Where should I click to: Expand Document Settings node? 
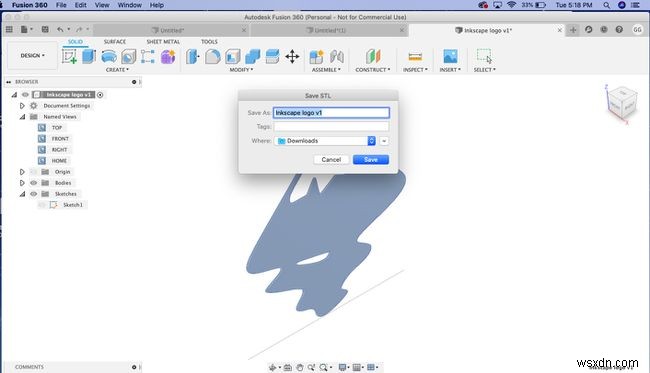[22, 106]
